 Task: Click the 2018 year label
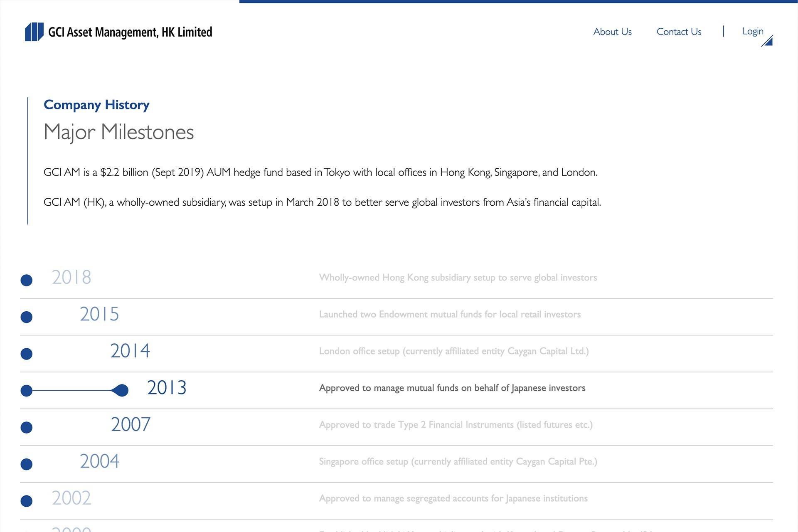pyautogui.click(x=71, y=277)
